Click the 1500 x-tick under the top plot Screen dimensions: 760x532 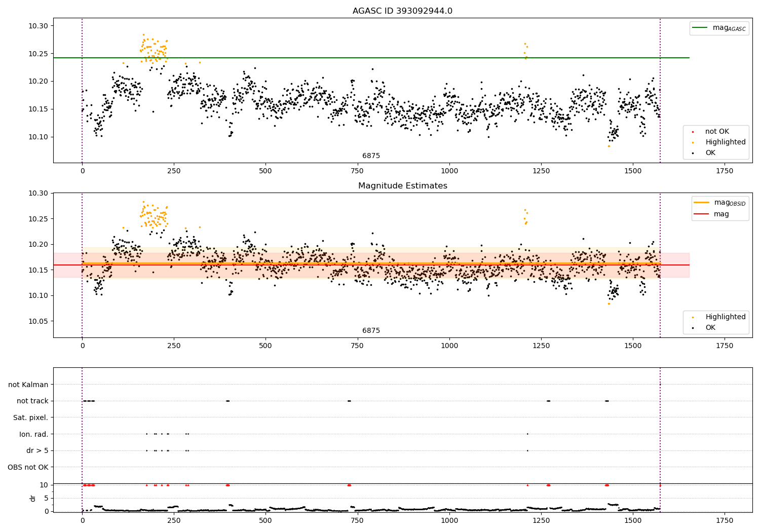(633, 171)
